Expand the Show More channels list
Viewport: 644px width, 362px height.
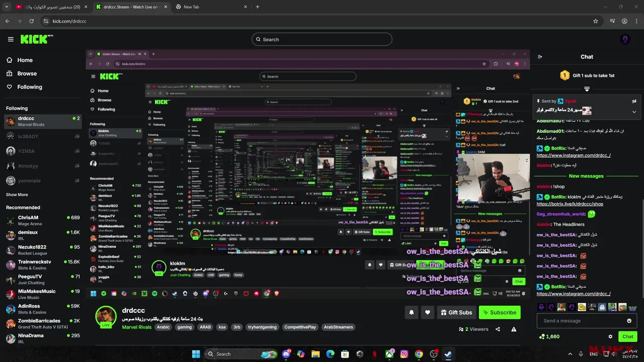point(17,195)
